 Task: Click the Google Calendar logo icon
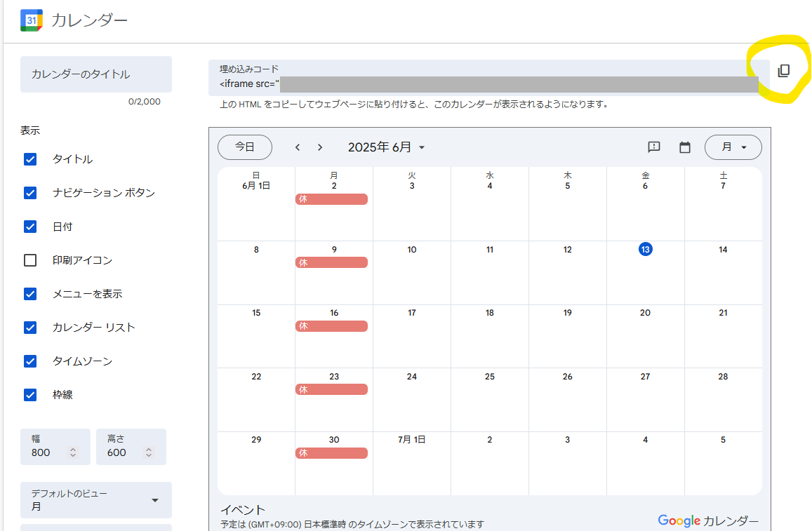31,20
